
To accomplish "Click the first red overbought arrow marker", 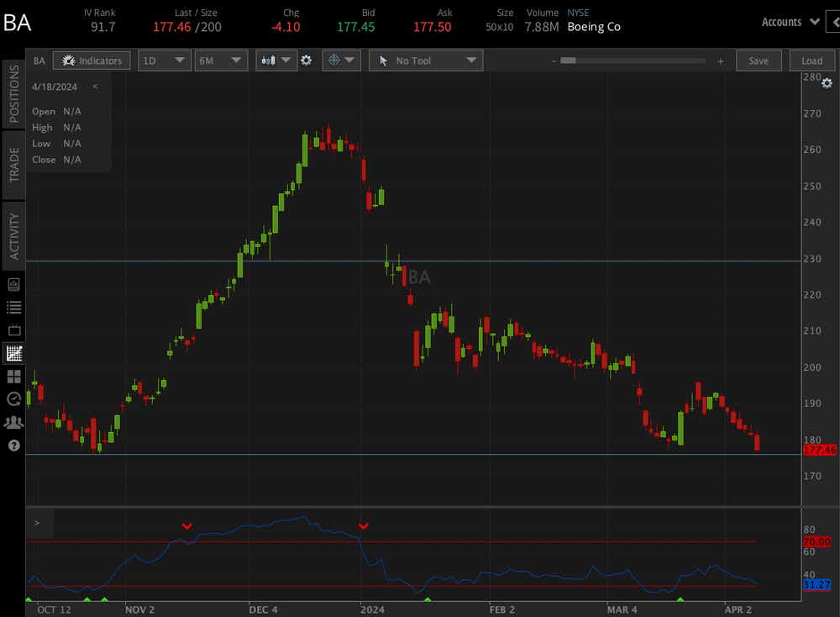I will tap(187, 526).
